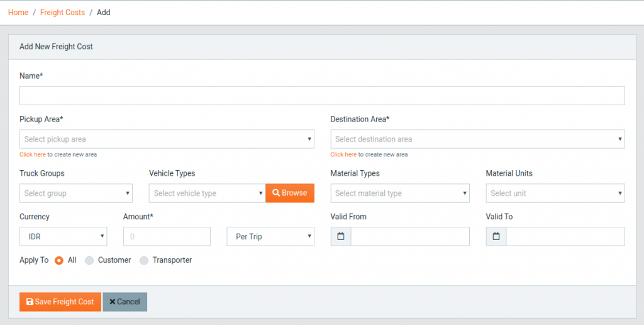Open the Pickup Area dropdown
Viewport: 644px width, 325px height.
tap(167, 139)
